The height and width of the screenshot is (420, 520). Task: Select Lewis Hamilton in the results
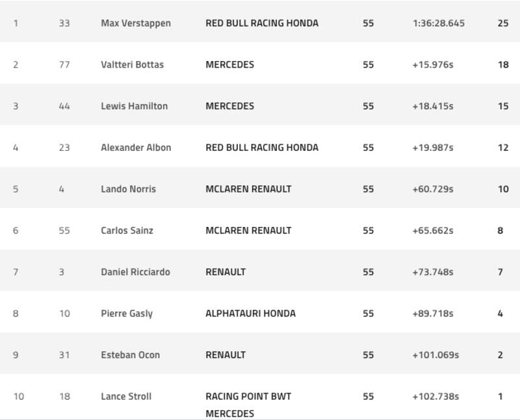[134, 106]
